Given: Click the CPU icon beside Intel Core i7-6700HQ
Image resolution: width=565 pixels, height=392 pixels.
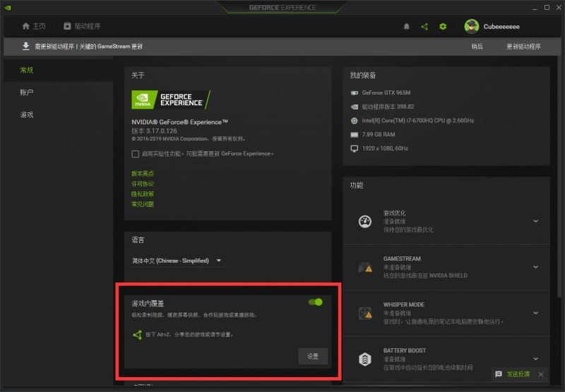Looking at the screenshot, I should [x=355, y=121].
